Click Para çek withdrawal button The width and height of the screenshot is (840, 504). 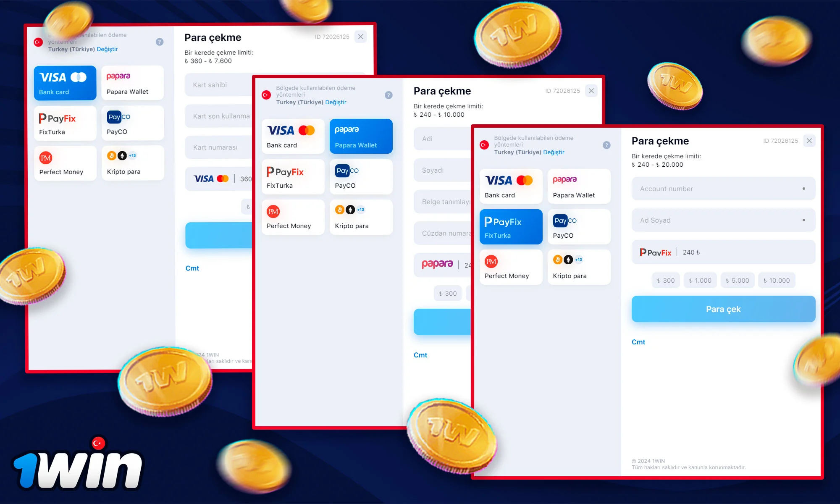pos(722,310)
